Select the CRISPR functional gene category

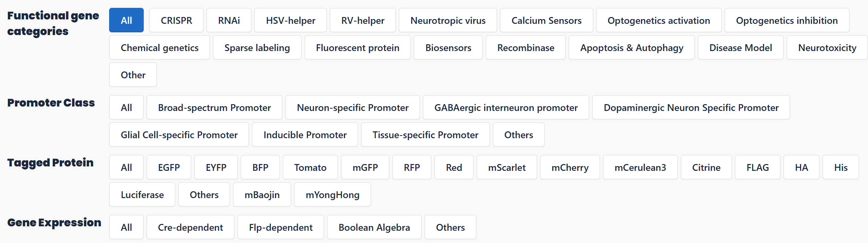point(176,20)
